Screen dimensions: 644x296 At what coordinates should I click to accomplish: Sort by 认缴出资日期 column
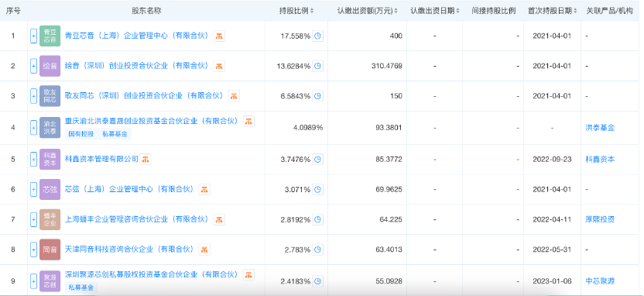click(x=435, y=11)
